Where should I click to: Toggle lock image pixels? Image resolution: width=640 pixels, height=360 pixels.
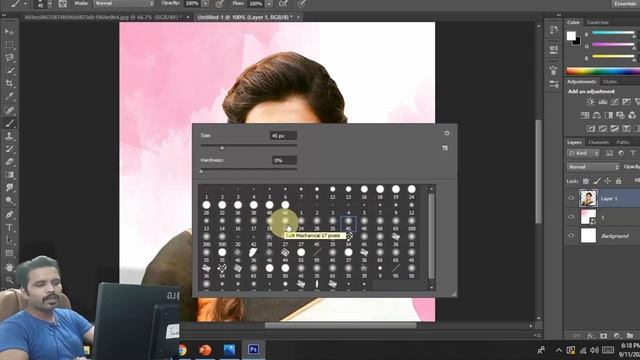[597, 181]
